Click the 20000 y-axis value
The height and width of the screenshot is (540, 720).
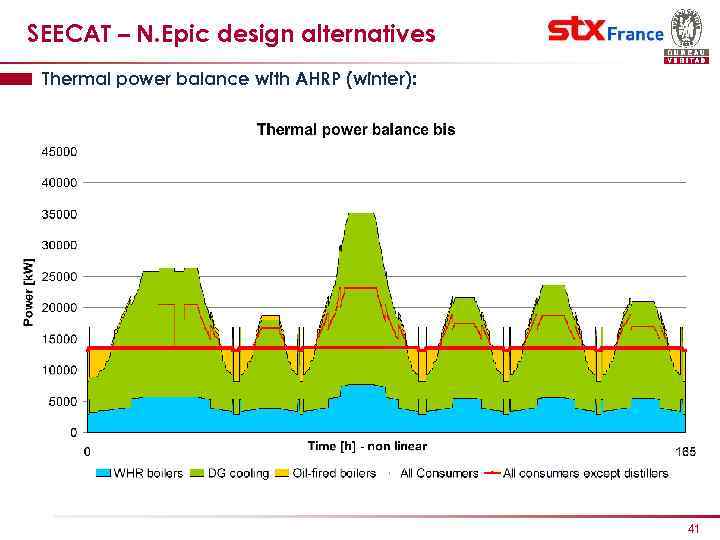point(59,308)
